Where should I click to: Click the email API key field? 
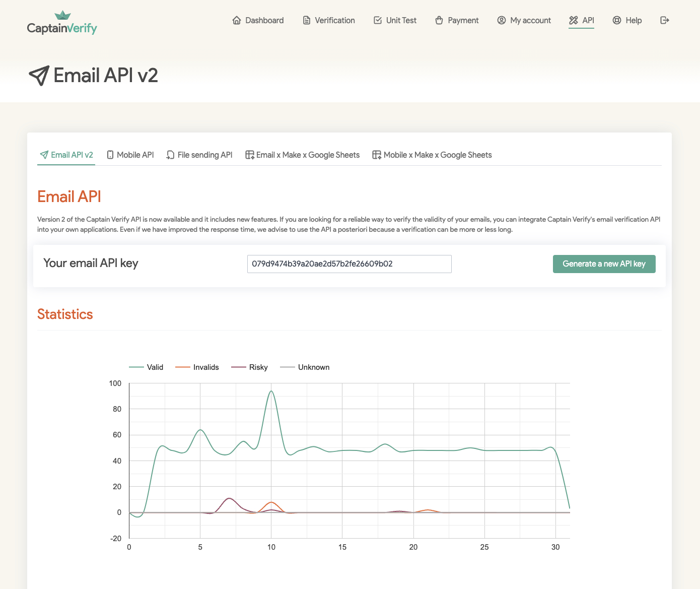click(x=349, y=264)
